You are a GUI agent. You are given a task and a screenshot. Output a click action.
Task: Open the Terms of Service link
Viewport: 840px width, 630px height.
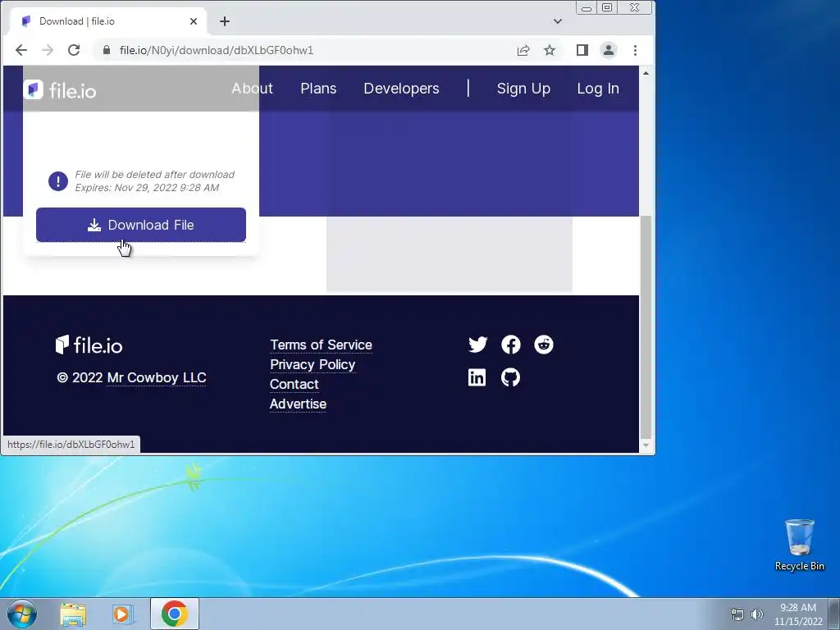[321, 345]
